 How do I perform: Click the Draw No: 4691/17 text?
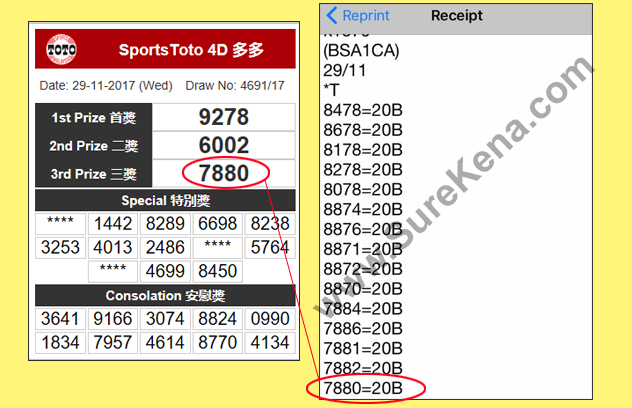pyautogui.click(x=235, y=86)
